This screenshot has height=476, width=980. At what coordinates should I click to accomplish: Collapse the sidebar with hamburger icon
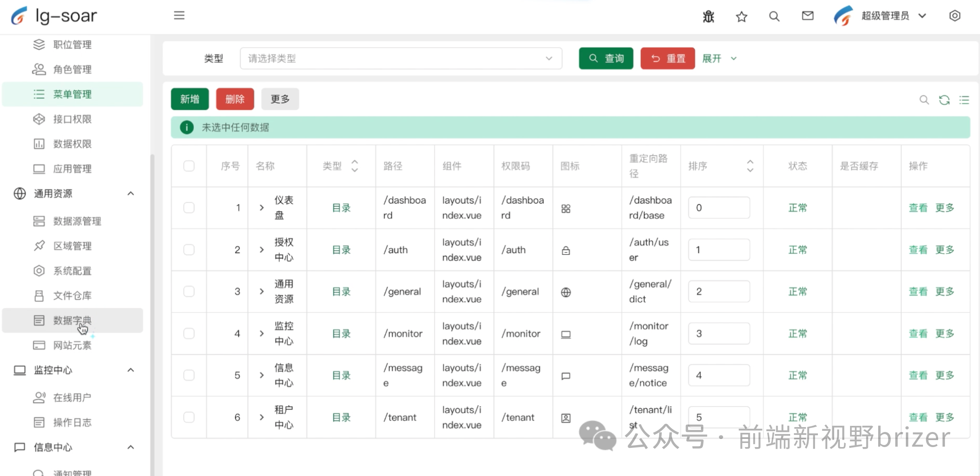[179, 15]
